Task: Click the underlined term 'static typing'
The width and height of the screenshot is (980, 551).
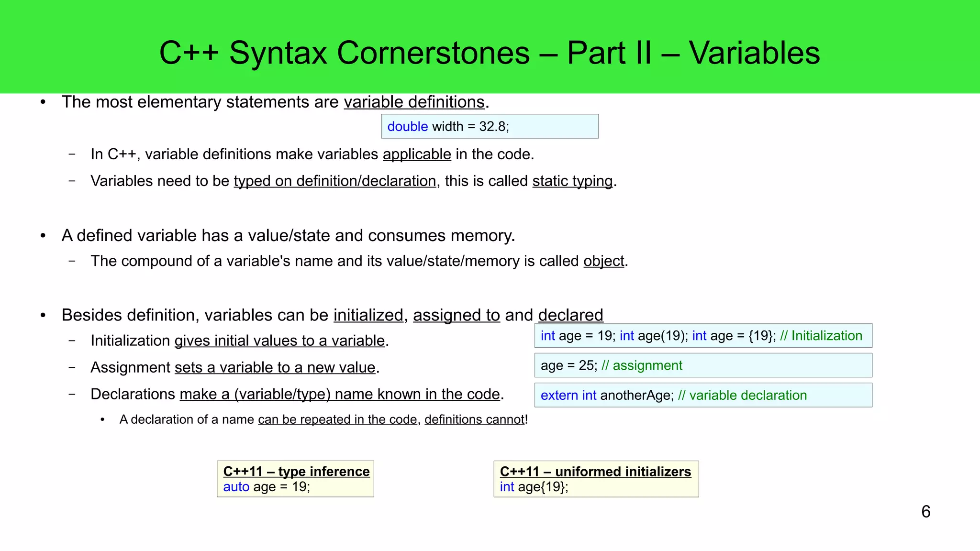Action: 572,181
